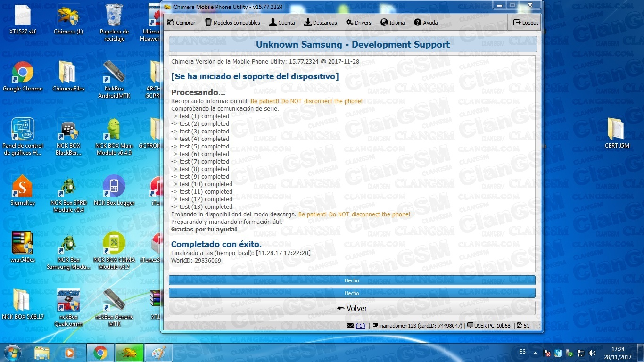The height and width of the screenshot is (362, 644).
Task: Click Volver to go back
Action: pos(352,308)
